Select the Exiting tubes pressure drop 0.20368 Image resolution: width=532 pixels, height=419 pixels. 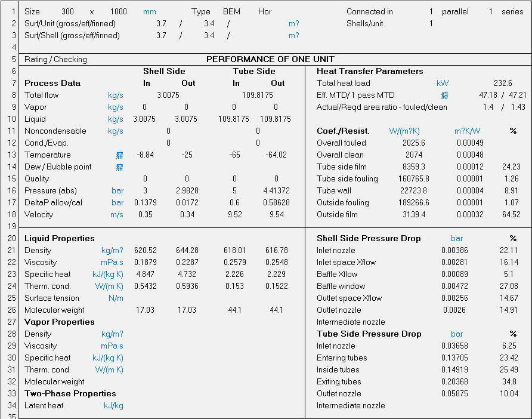[x=454, y=381]
